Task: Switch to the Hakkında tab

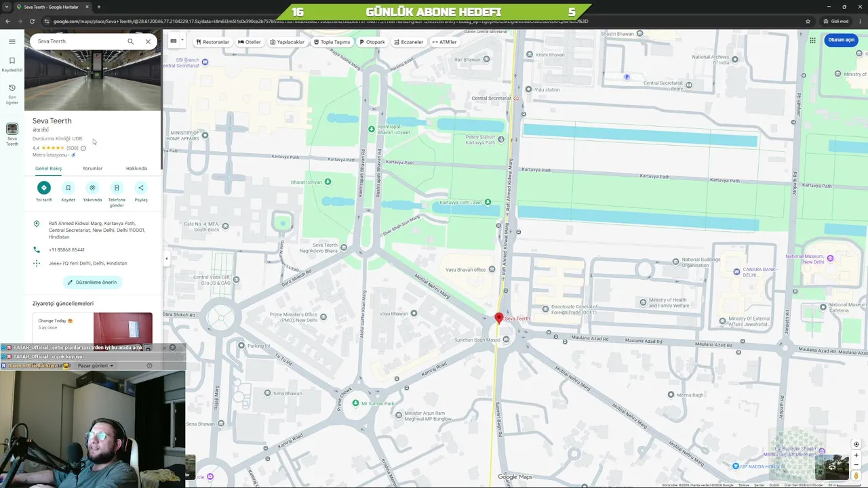Action: click(136, 169)
